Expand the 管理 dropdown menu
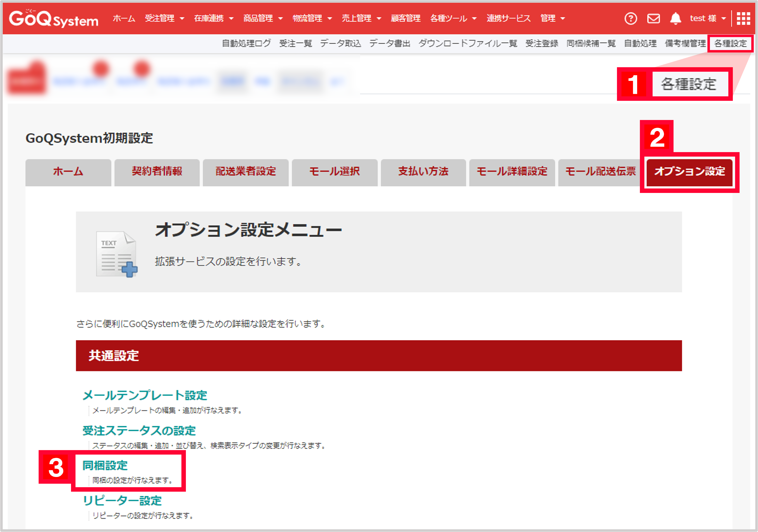The image size is (758, 532). (553, 18)
